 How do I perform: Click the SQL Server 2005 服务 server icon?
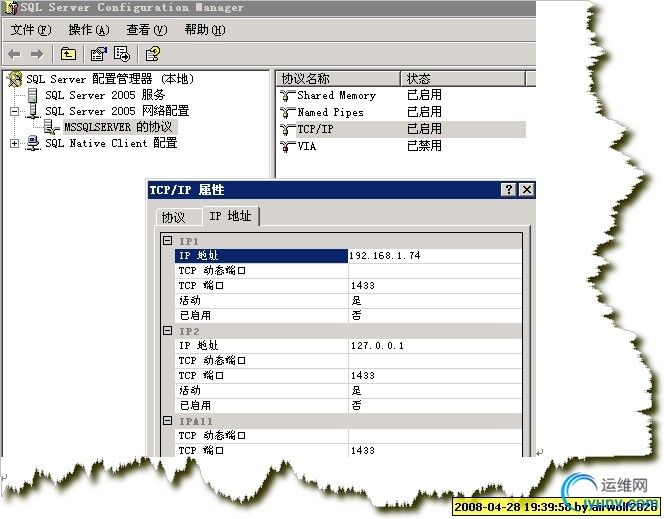click(x=33, y=95)
